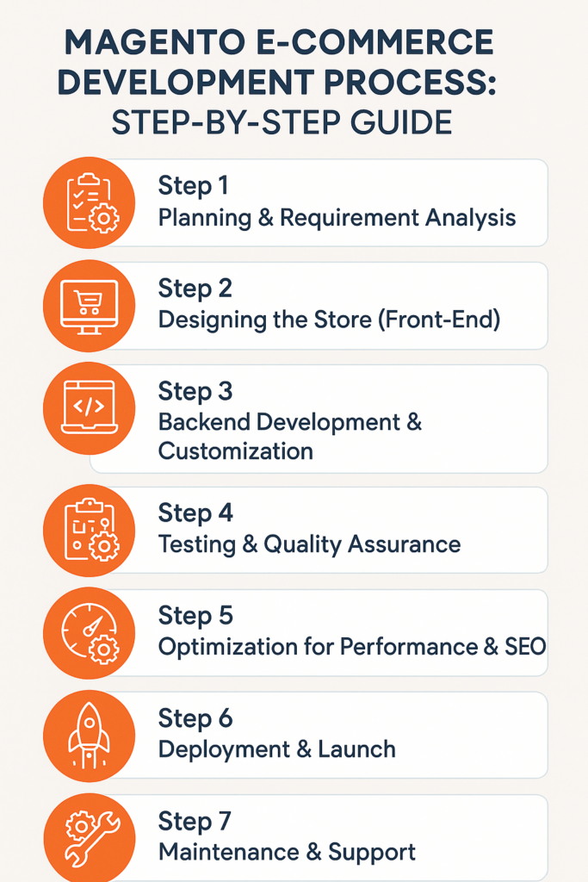Select the shopping cart monitor icon
This screenshot has height=882, width=588.
(x=89, y=306)
